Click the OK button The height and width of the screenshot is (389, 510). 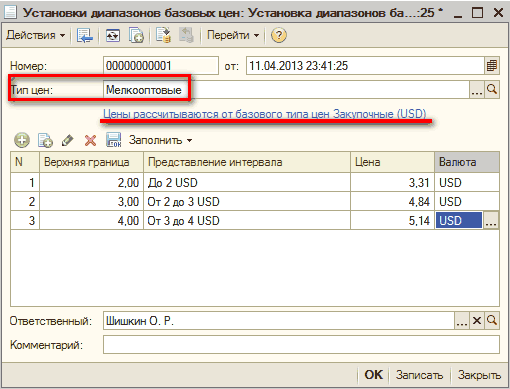(374, 375)
